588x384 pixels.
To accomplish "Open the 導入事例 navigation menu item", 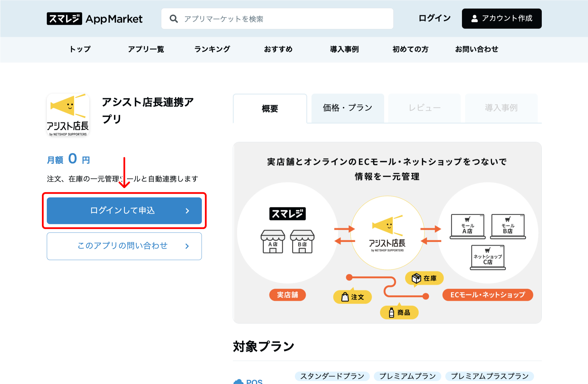I will [x=344, y=49].
